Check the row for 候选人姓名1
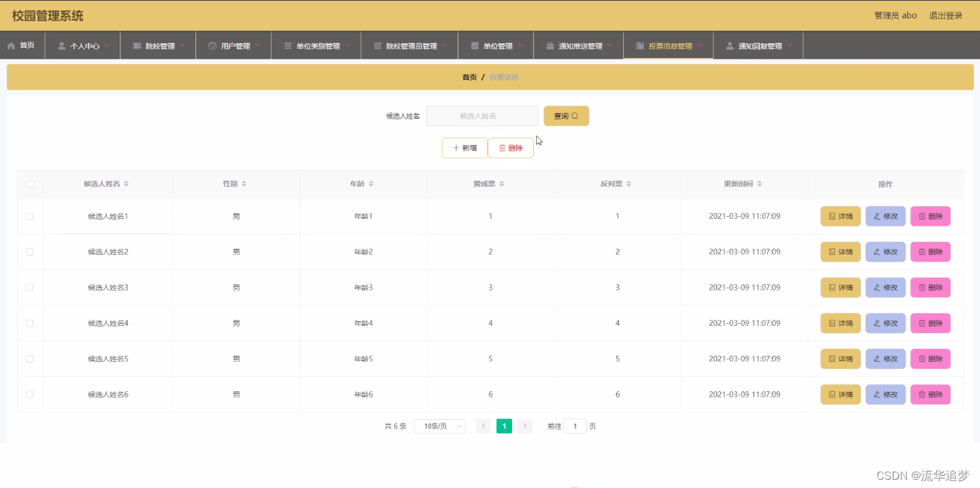This screenshot has width=980, height=488. [x=29, y=216]
